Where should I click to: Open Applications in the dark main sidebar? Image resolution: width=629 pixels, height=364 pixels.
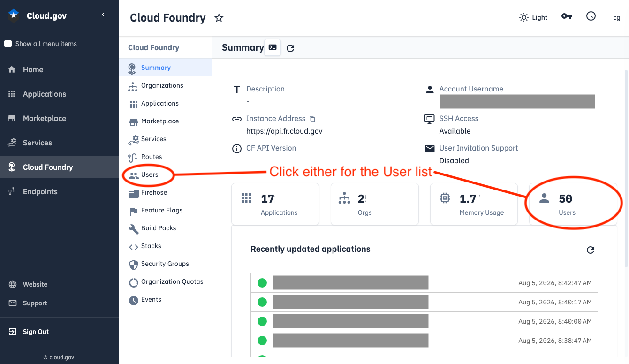point(59,94)
